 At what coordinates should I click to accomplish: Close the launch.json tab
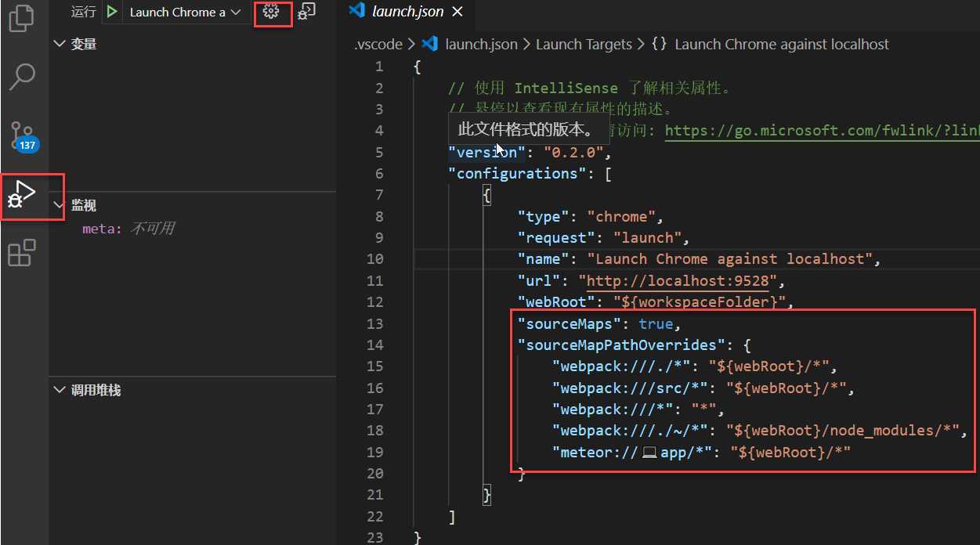tap(457, 12)
